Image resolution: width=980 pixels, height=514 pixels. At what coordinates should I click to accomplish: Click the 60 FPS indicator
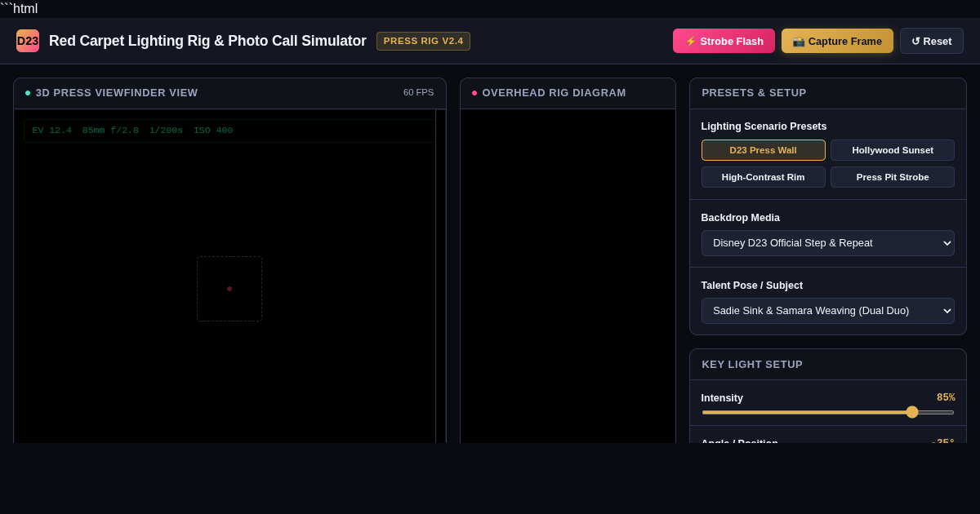tap(418, 92)
